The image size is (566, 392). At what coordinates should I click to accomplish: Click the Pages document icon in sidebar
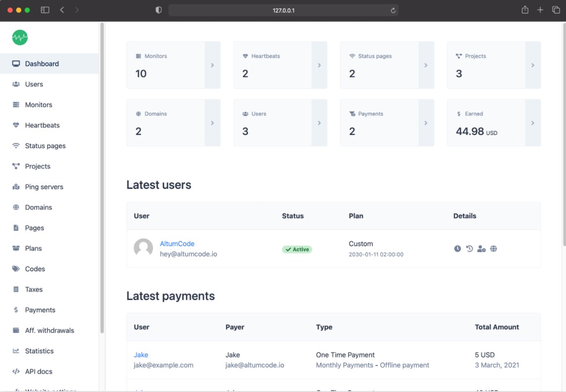click(16, 228)
